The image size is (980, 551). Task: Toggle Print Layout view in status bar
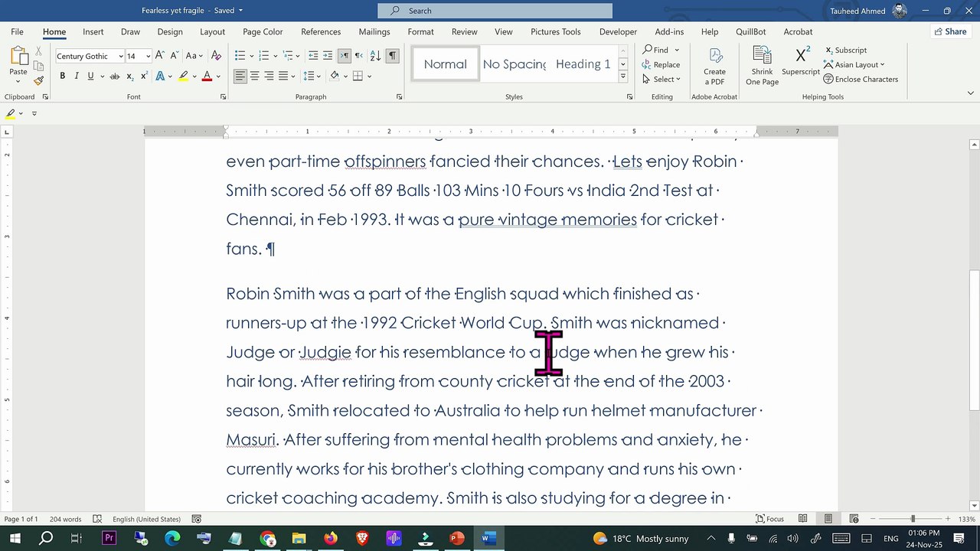(x=828, y=519)
